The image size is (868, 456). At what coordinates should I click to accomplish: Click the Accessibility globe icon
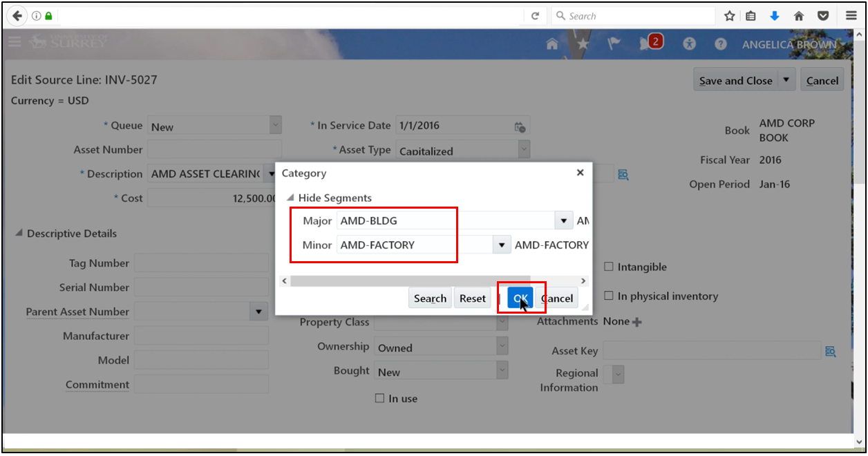click(x=689, y=43)
